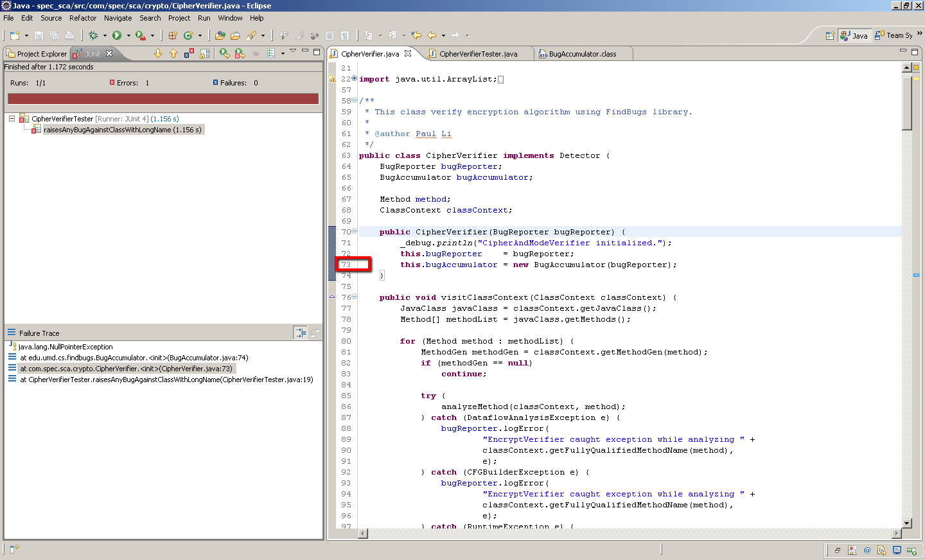Select the raisesAnyBugAgainstClassWithLongName test
The height and width of the screenshot is (560, 925).
[122, 130]
